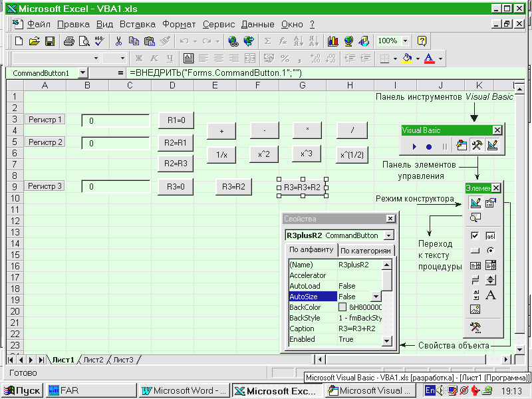The height and width of the screenshot is (399, 532).
Task: Open Print Preview with magnifier page icon
Action: tap(84, 41)
